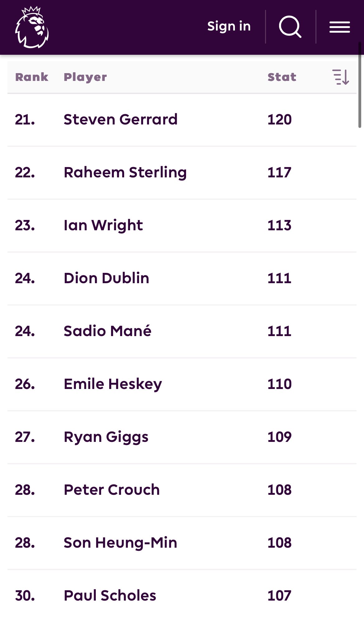The image size is (364, 618).
Task: Click the Player column header
Action: point(85,77)
